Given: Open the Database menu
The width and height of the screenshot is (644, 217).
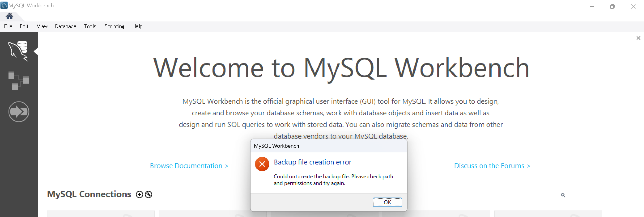Looking at the screenshot, I should coord(66,26).
